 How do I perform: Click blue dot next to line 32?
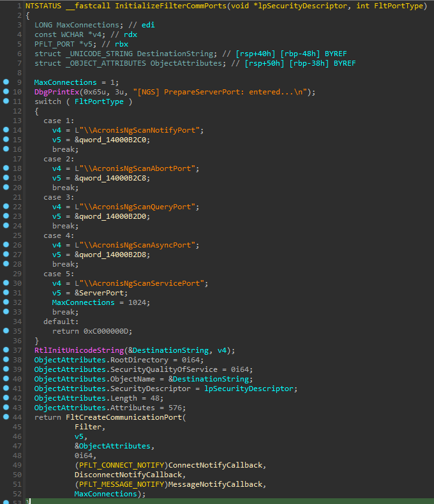click(x=6, y=302)
